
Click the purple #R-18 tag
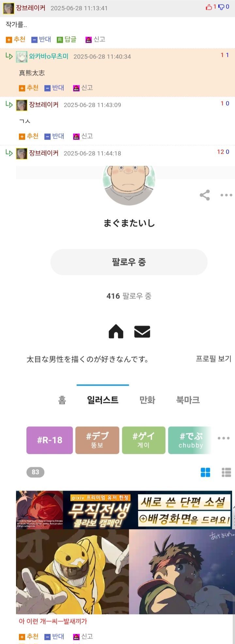coord(50,440)
